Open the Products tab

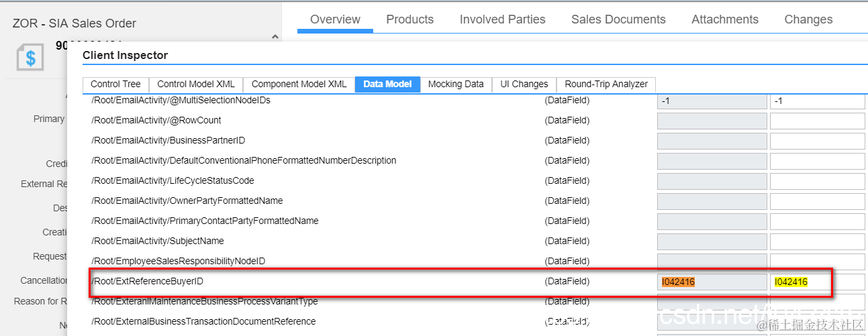click(409, 19)
